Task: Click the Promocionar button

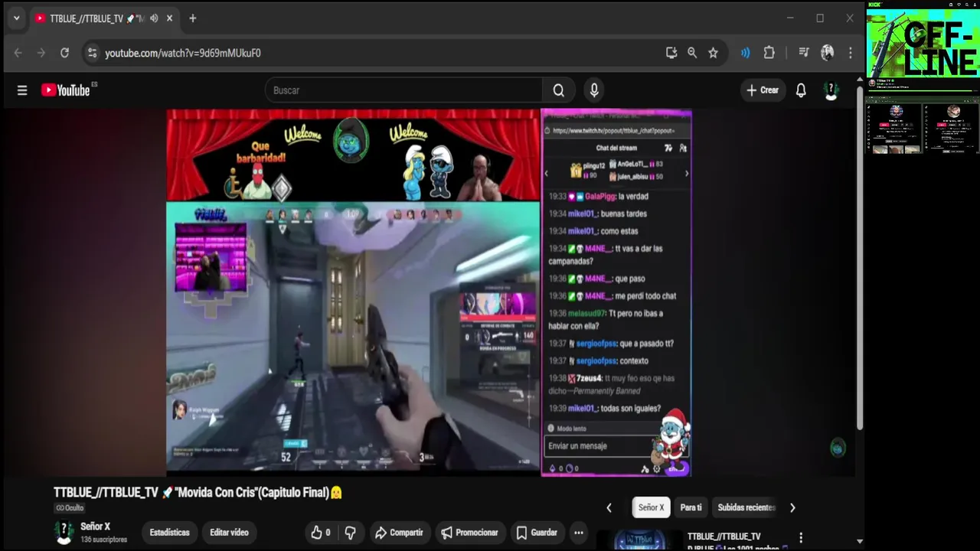Action: [469, 533]
